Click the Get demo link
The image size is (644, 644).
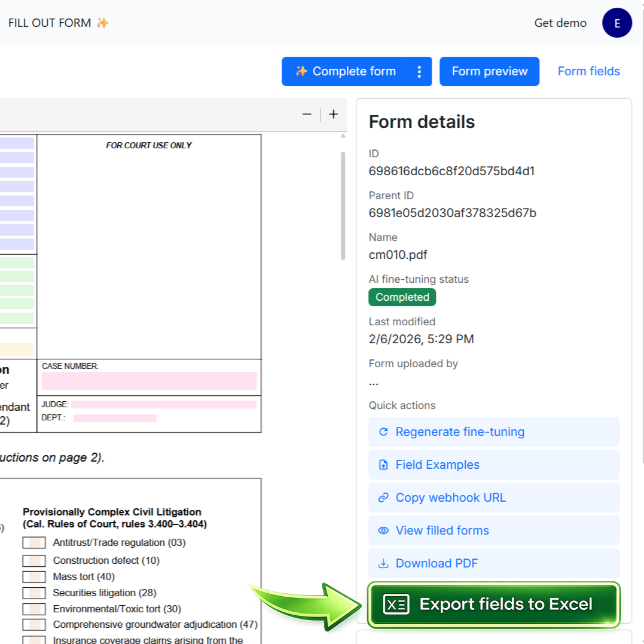pyautogui.click(x=560, y=23)
